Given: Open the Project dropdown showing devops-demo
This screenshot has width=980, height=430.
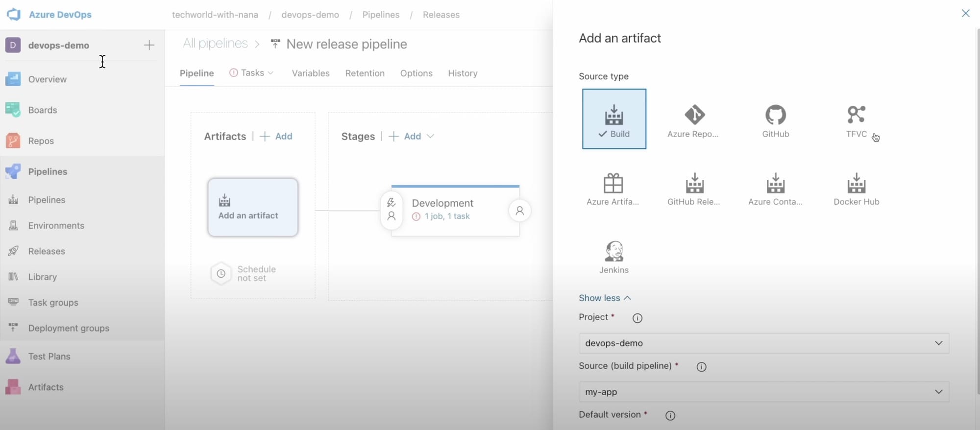Looking at the screenshot, I should click(764, 343).
